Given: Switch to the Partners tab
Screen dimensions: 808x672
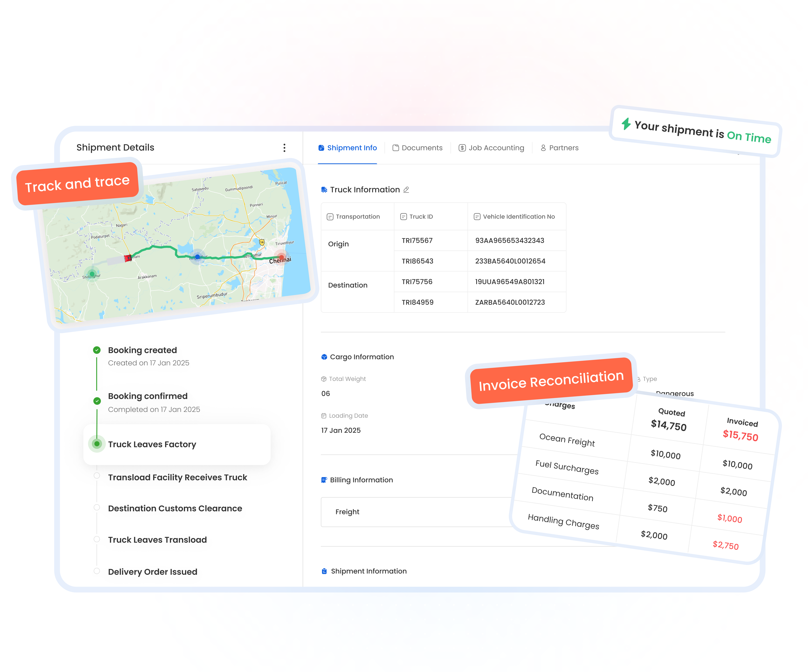Looking at the screenshot, I should tap(559, 148).
